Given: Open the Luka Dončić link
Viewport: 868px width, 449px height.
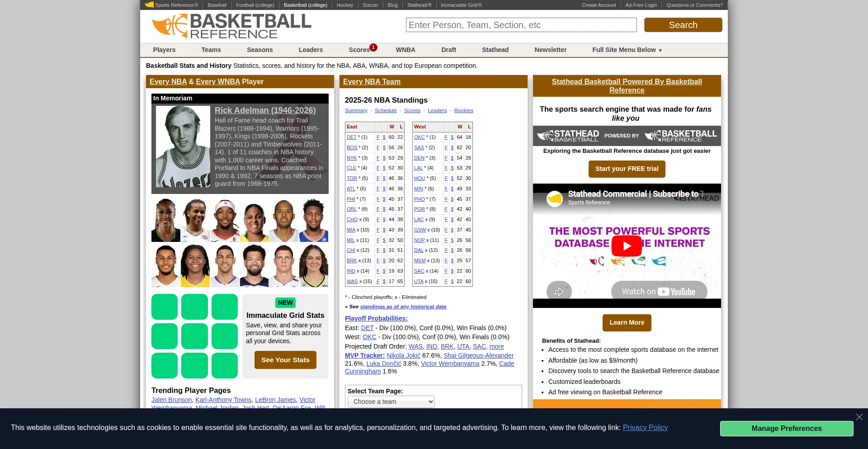Looking at the screenshot, I should click(x=384, y=364).
